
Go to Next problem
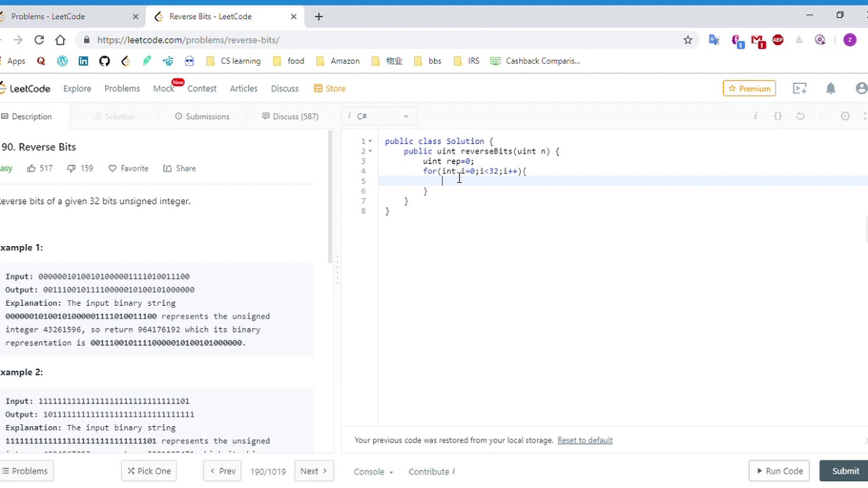[x=314, y=471]
